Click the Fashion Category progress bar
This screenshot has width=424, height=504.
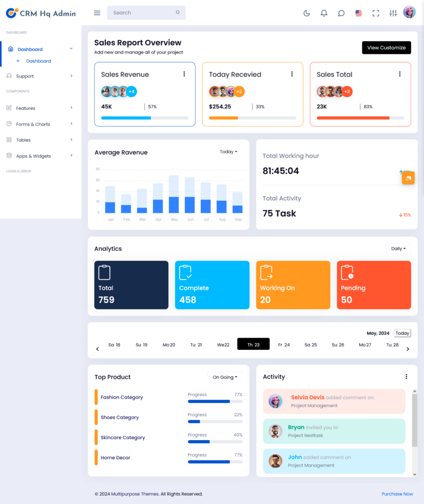[215, 401]
